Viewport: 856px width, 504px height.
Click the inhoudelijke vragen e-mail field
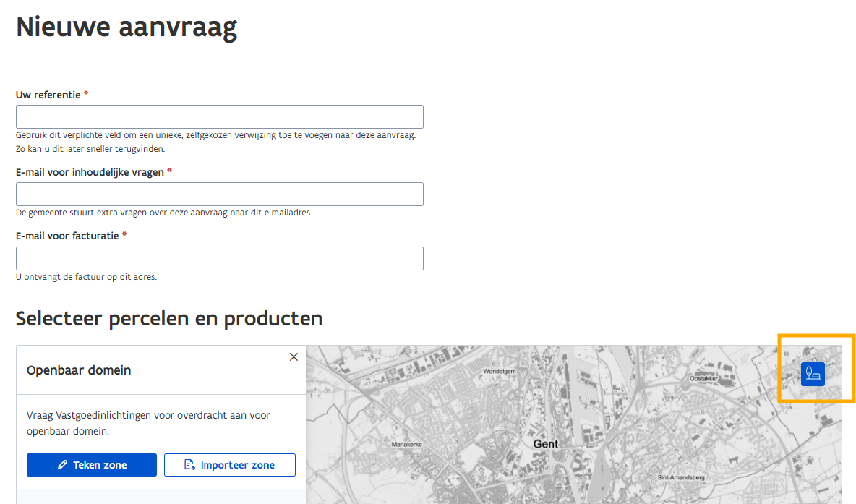pos(219,195)
